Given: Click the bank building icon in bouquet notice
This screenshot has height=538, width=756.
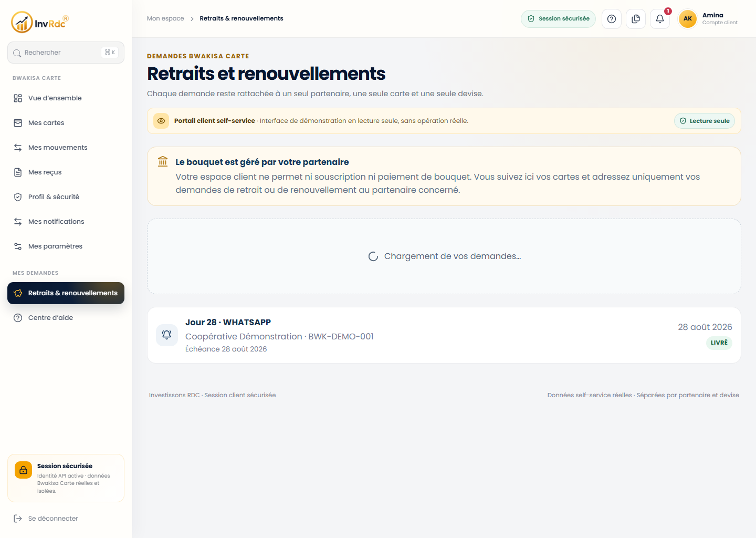Looking at the screenshot, I should 163,161.
